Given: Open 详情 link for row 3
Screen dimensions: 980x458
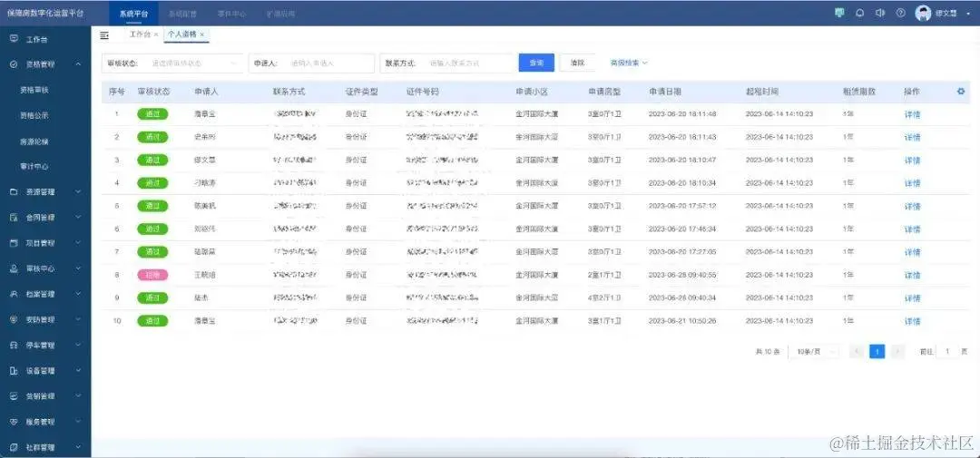Looking at the screenshot, I should (x=913, y=161).
